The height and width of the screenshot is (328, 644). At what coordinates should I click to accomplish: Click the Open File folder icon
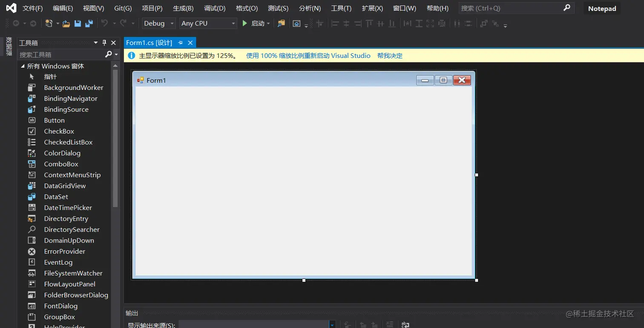pyautogui.click(x=66, y=23)
